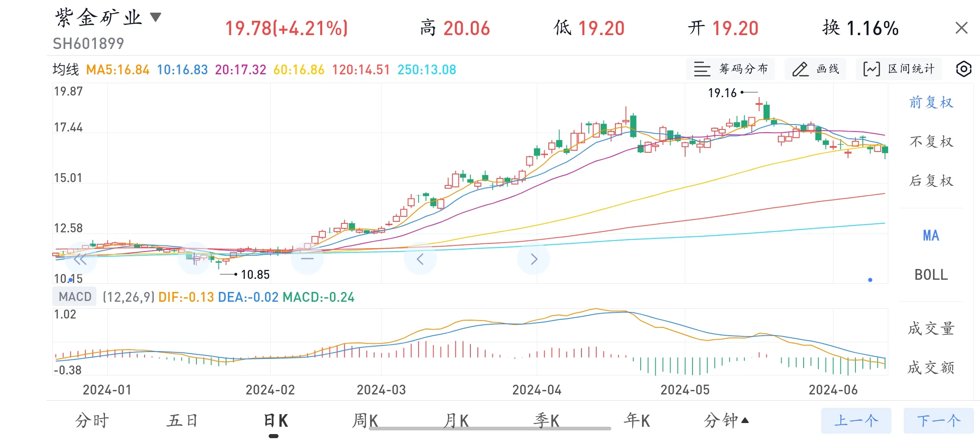Switch main indicator to BOLL
This screenshot has height=441, width=980.
point(931,275)
